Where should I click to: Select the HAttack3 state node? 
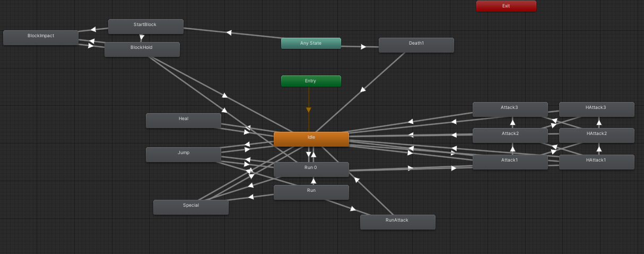[596, 109]
